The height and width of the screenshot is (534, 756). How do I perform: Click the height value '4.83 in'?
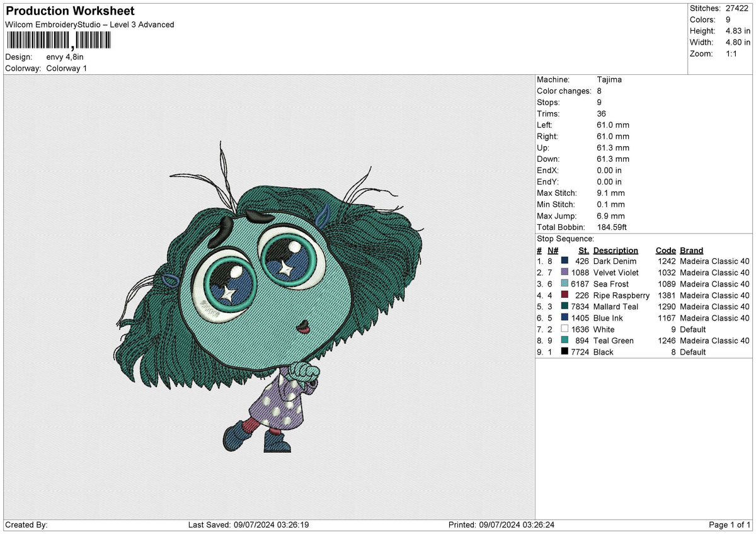(736, 31)
